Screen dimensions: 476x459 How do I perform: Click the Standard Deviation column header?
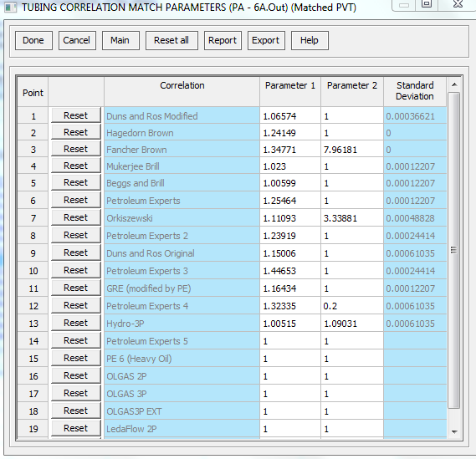(x=415, y=91)
